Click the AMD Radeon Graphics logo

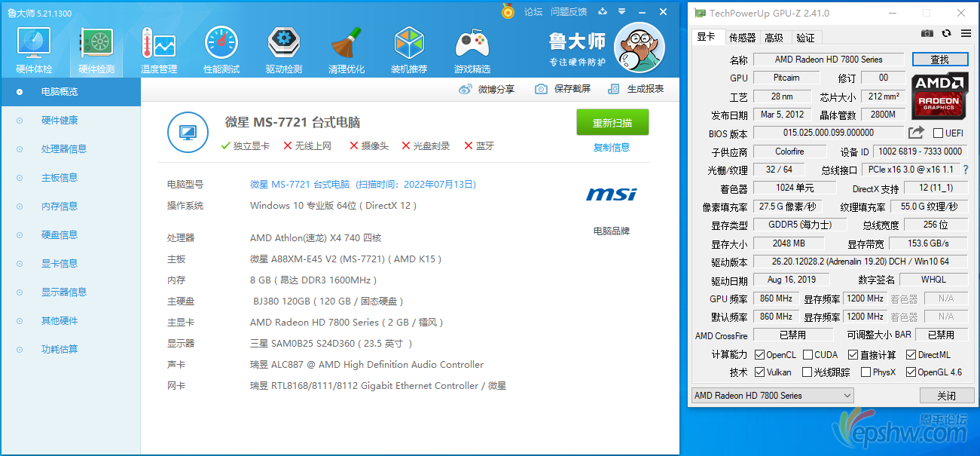(939, 96)
